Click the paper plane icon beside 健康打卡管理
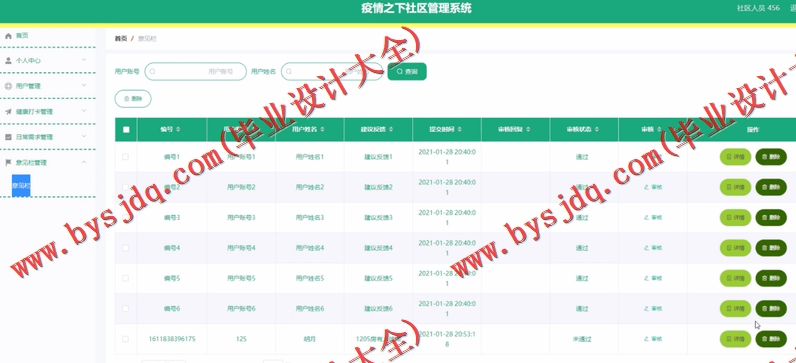Viewport: 796px width, 363px height. (8, 112)
